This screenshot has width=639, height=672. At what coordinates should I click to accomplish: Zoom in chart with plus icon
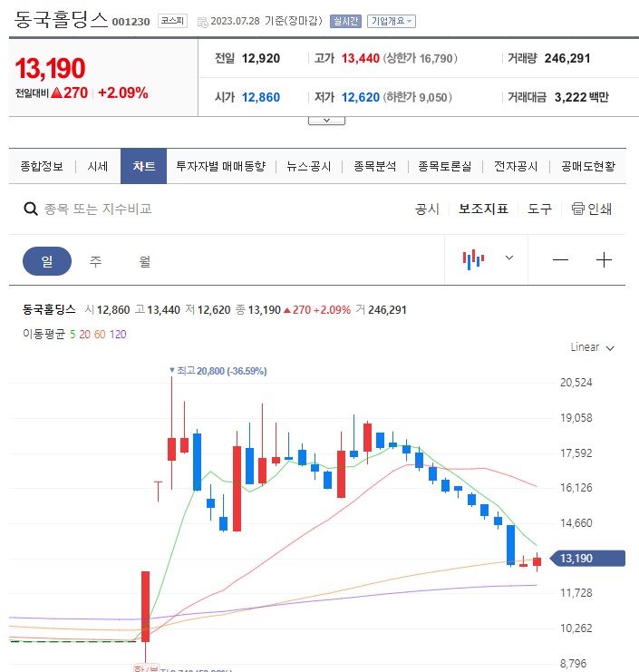coord(604,259)
